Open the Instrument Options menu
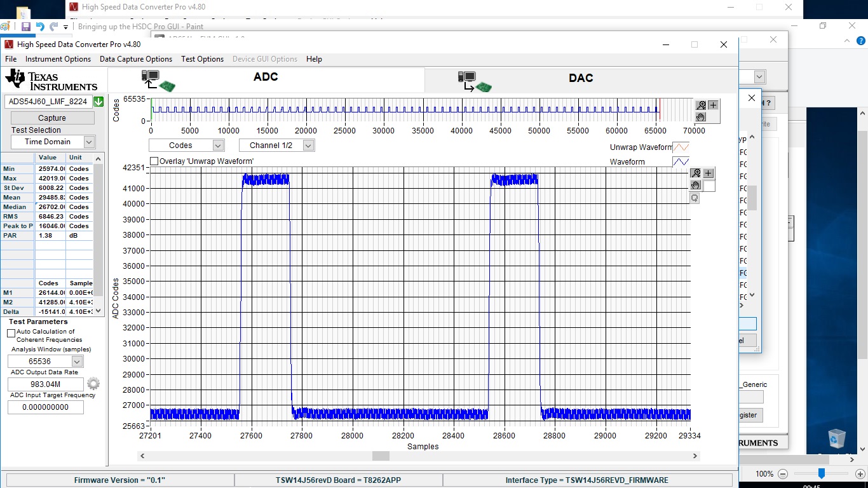 point(58,59)
